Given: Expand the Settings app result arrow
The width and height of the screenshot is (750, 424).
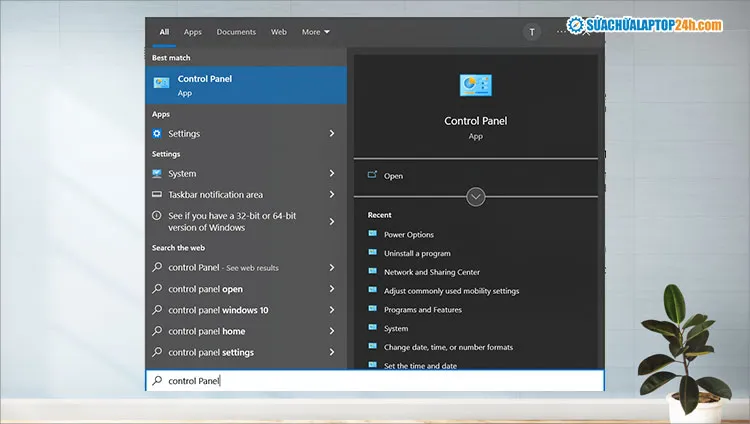Looking at the screenshot, I should pyautogui.click(x=332, y=134).
